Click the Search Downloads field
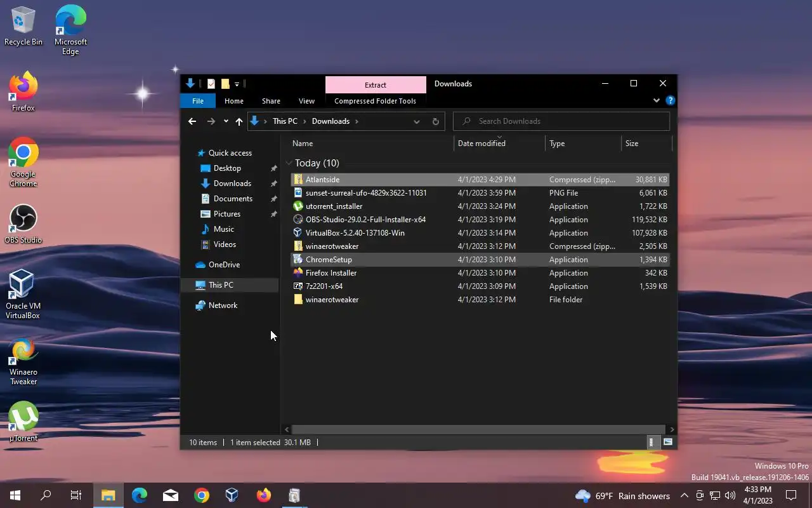This screenshot has width=812, height=508. 561,121
